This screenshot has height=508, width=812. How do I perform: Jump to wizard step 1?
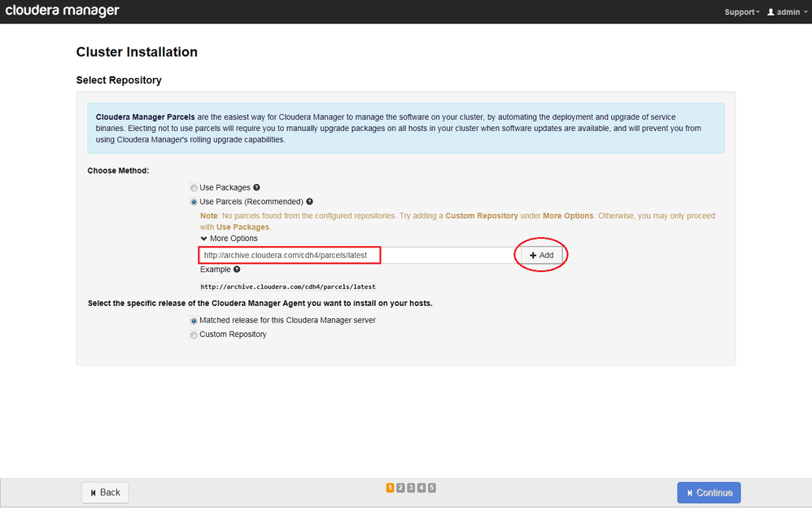coord(390,488)
